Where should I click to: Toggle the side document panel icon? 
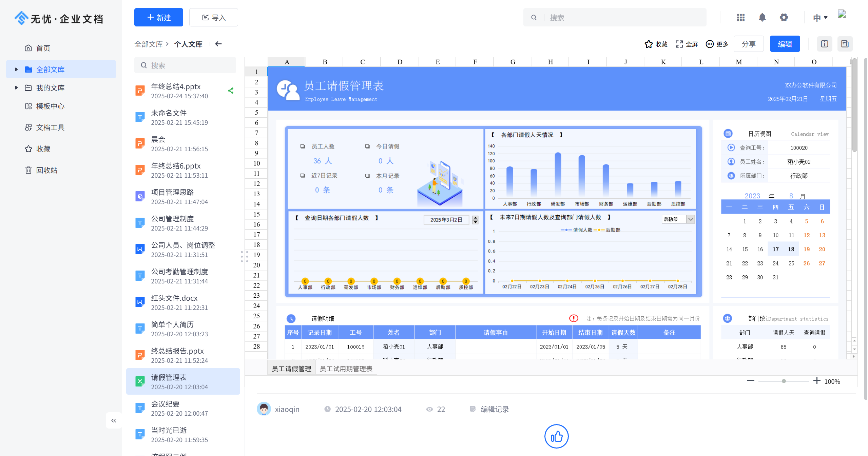point(845,44)
